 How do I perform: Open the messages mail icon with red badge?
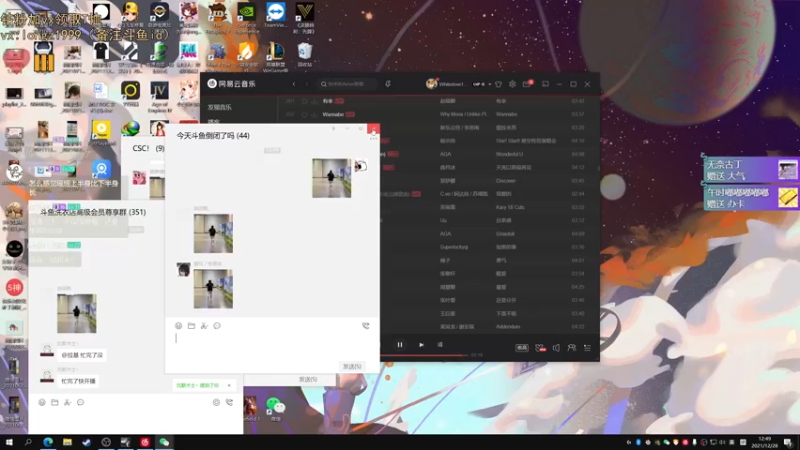tap(527, 84)
